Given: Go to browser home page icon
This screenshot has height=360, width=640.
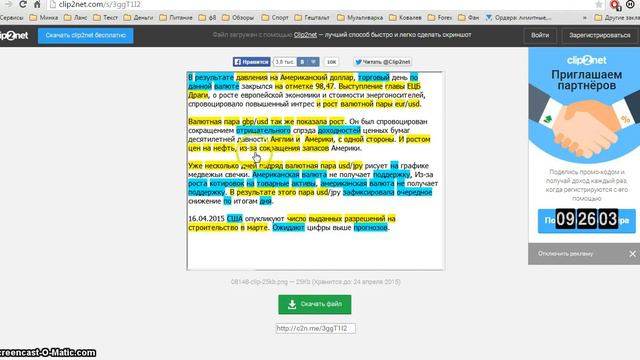Looking at the screenshot, I should tap(37, 4).
